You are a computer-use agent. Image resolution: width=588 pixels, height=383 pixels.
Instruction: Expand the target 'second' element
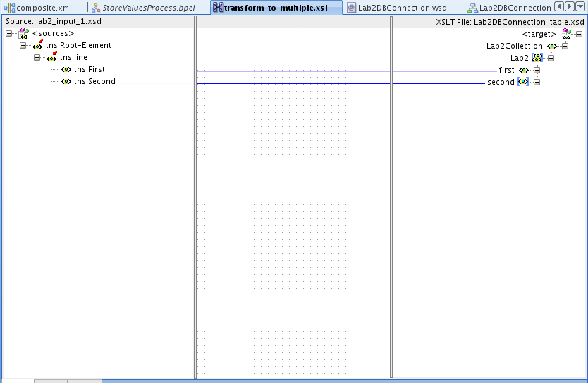(537, 83)
